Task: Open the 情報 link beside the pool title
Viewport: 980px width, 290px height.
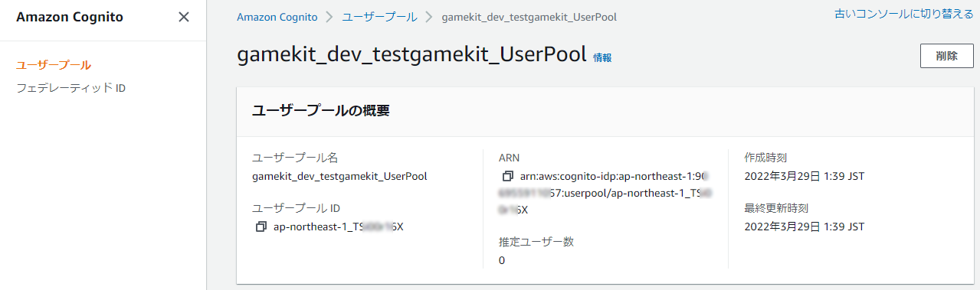Action: click(x=602, y=57)
